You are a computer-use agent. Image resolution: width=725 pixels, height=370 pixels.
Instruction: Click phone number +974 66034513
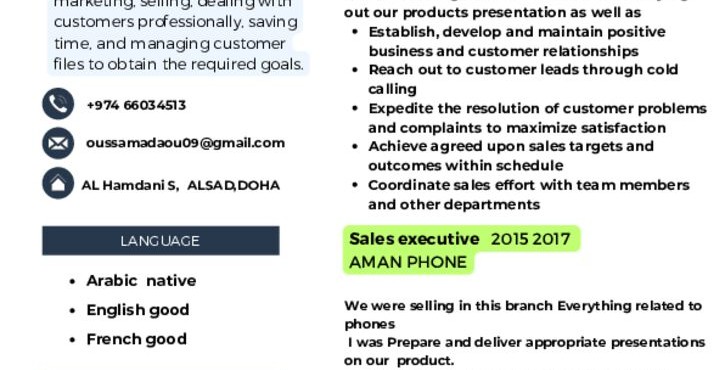tap(136, 105)
